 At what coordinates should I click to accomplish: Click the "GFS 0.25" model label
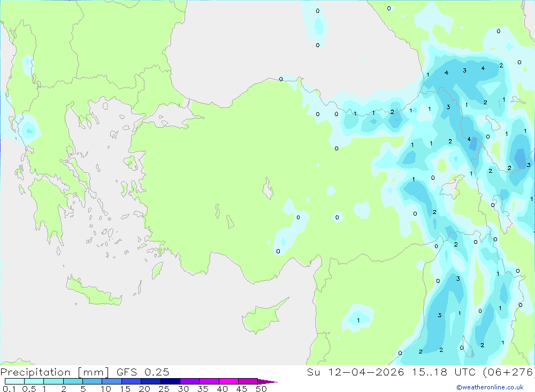point(143,372)
